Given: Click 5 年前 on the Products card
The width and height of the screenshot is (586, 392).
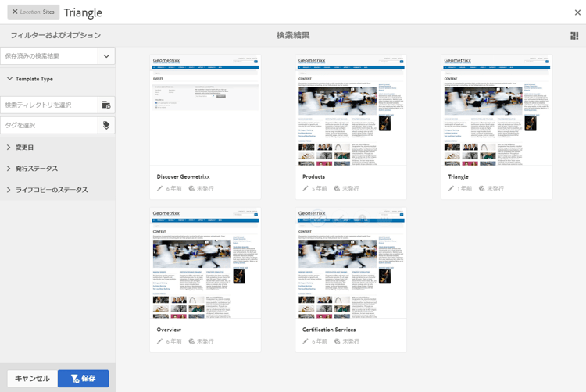Looking at the screenshot, I should pos(320,188).
